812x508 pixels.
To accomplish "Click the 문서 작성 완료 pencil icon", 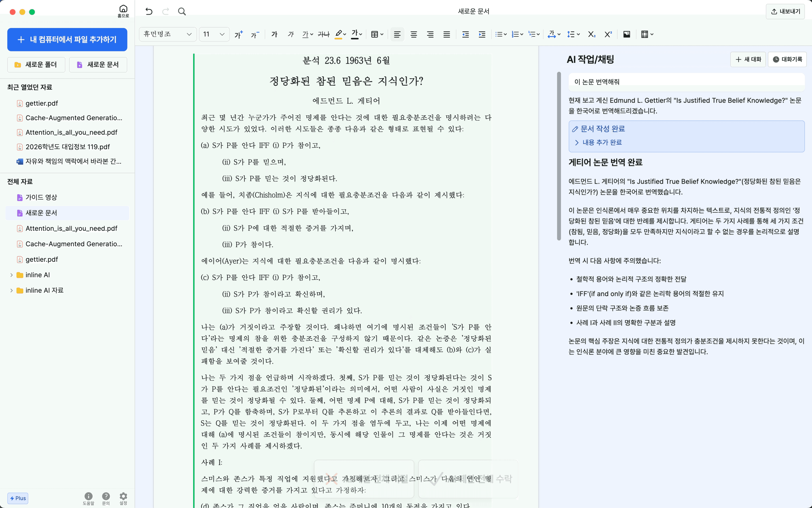I will pos(575,129).
